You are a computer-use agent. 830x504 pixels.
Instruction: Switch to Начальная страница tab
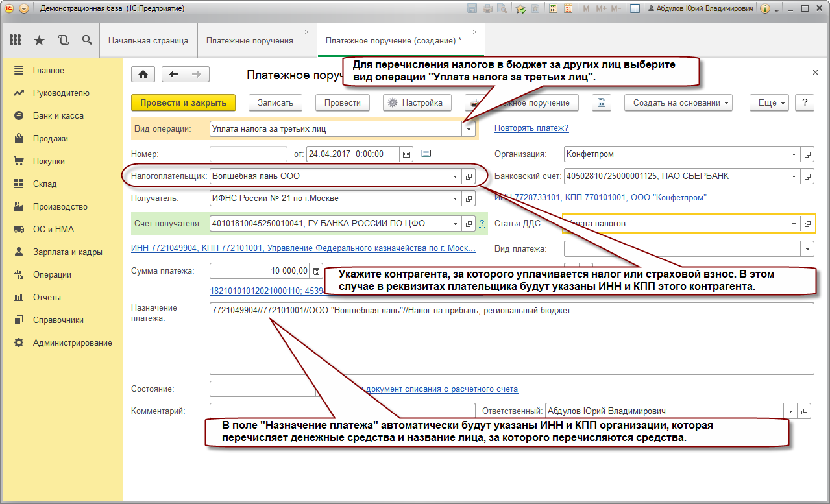click(x=148, y=40)
